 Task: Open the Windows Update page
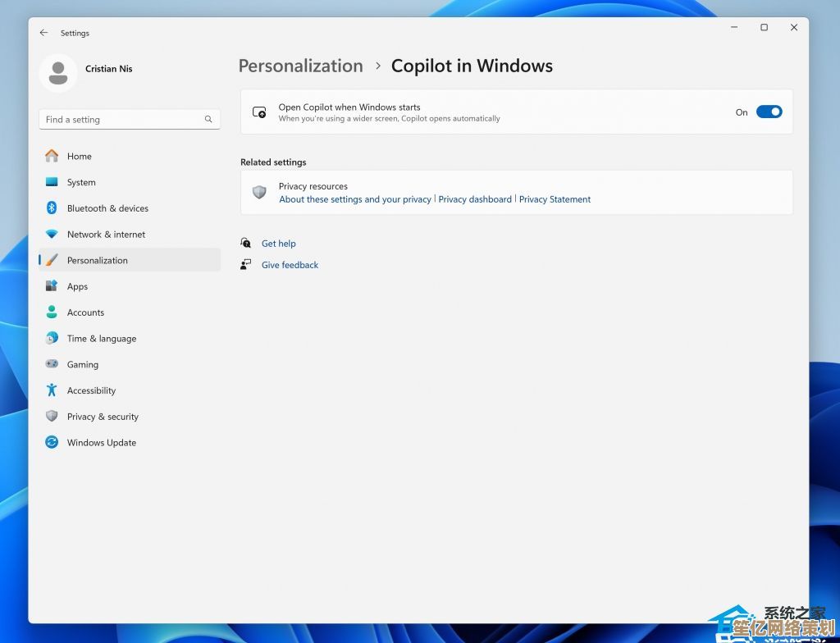click(x=130, y=442)
